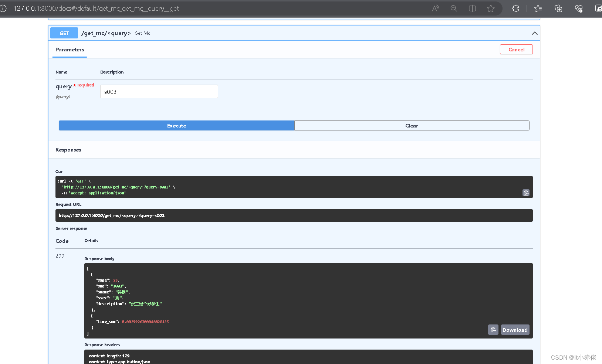602x364 pixels.
Task: Copy the curl command to clipboard
Action: [526, 193]
